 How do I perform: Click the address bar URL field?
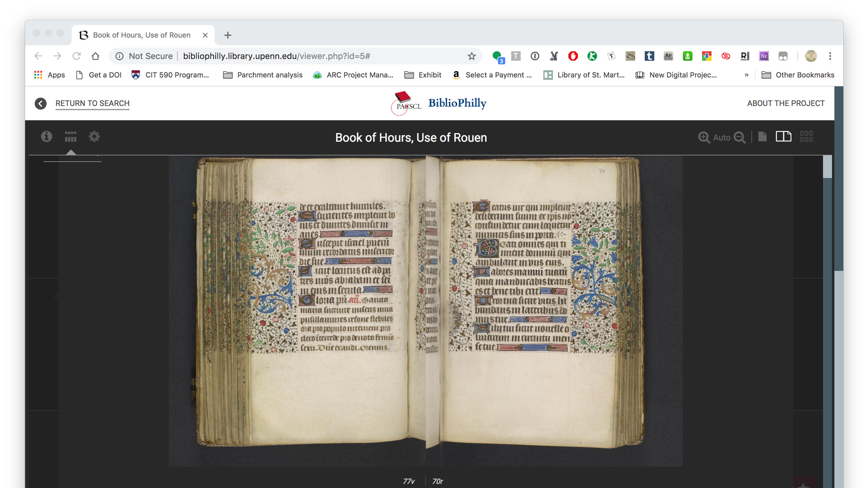[276, 56]
